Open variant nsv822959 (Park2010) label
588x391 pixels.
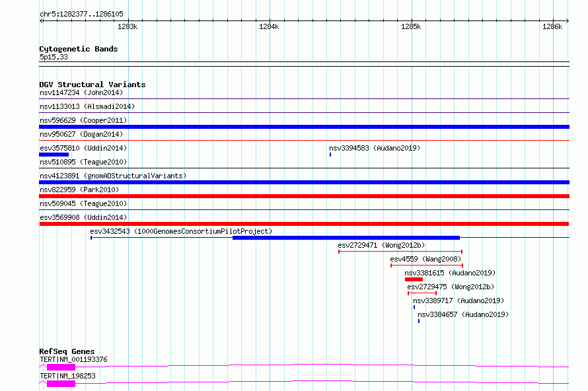pyautogui.click(x=79, y=190)
